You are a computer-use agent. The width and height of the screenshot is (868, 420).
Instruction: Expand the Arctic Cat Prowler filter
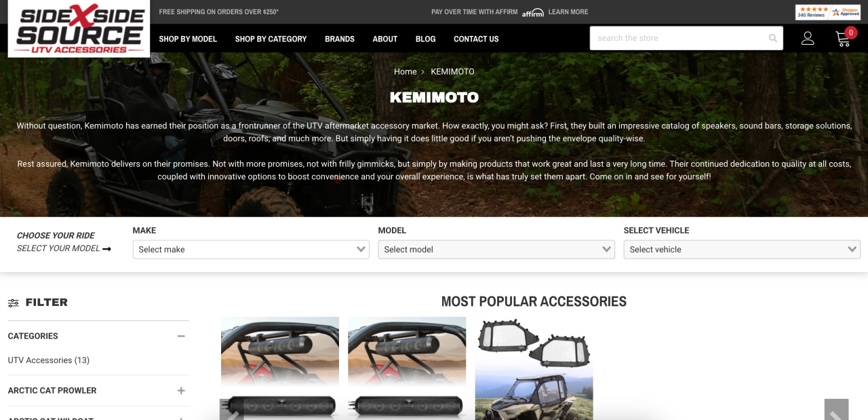(x=181, y=391)
